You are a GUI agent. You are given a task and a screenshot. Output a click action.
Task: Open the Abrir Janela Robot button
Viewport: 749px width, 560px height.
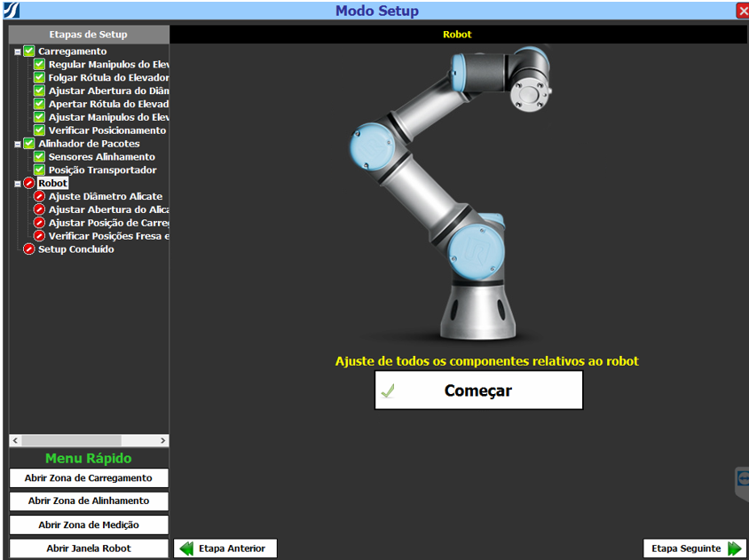point(89,548)
